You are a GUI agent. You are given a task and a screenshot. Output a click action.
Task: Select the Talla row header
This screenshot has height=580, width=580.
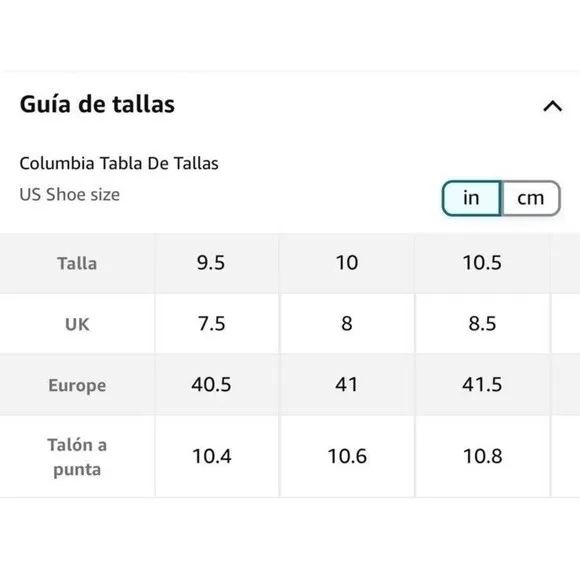click(x=77, y=264)
